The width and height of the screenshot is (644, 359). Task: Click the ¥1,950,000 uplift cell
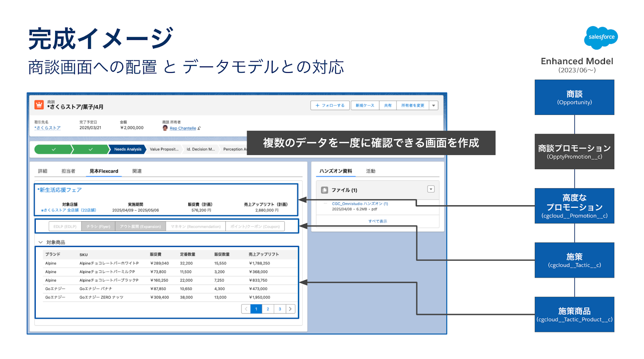[x=260, y=297]
